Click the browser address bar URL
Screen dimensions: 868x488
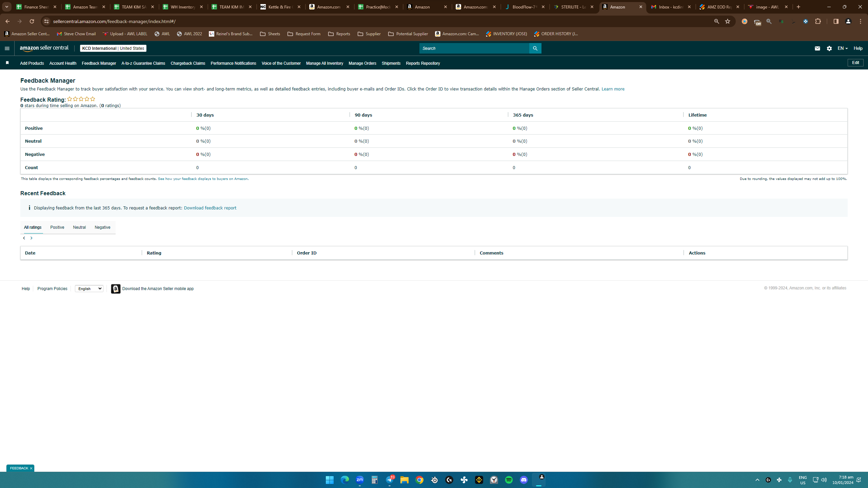[115, 21]
